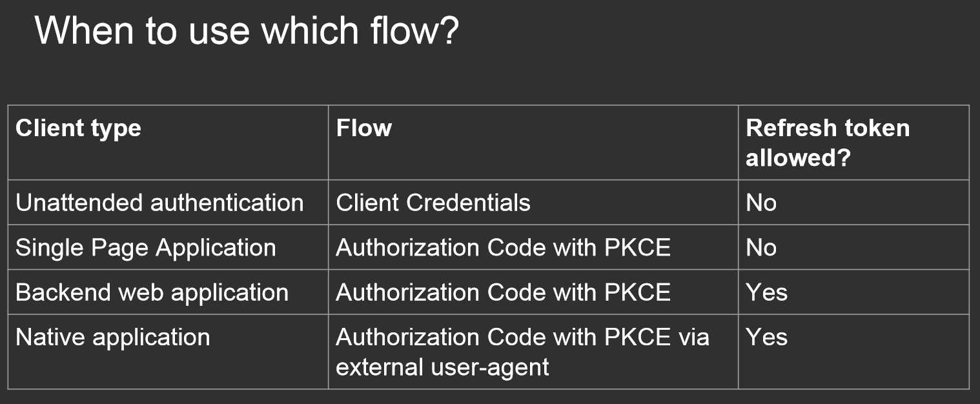The image size is (980, 404).
Task: Click the flow cell in the Backend web application row
Action: pyautogui.click(x=533, y=292)
